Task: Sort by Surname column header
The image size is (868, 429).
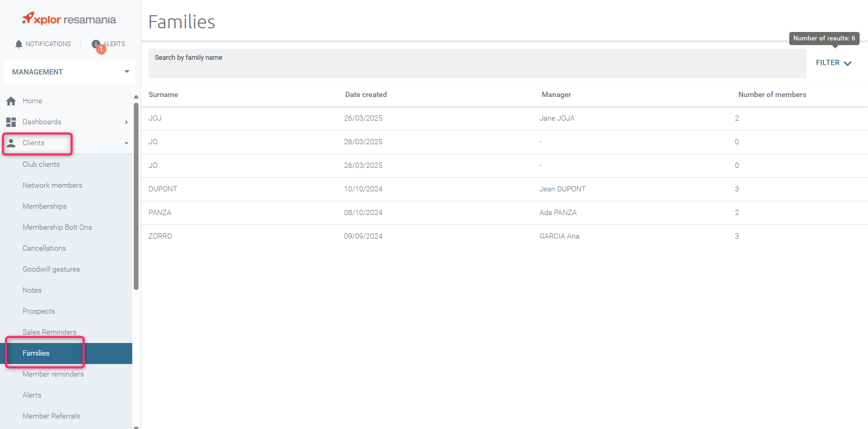Action: point(163,94)
